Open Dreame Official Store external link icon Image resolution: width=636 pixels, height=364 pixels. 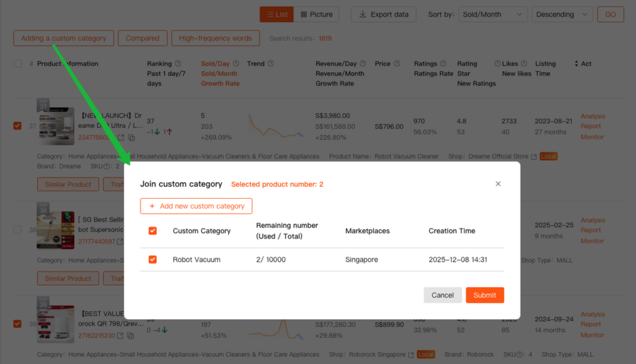[534, 157]
